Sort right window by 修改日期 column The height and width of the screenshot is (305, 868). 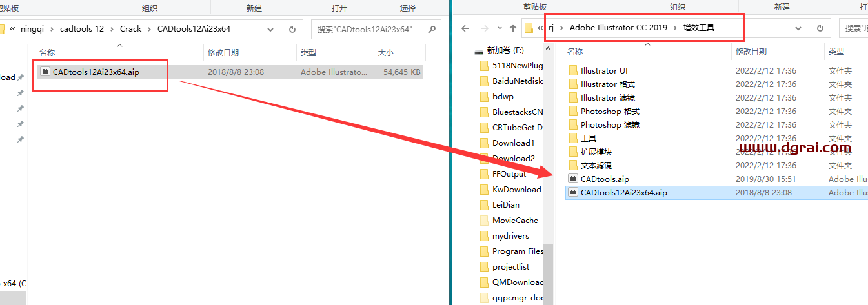point(751,51)
